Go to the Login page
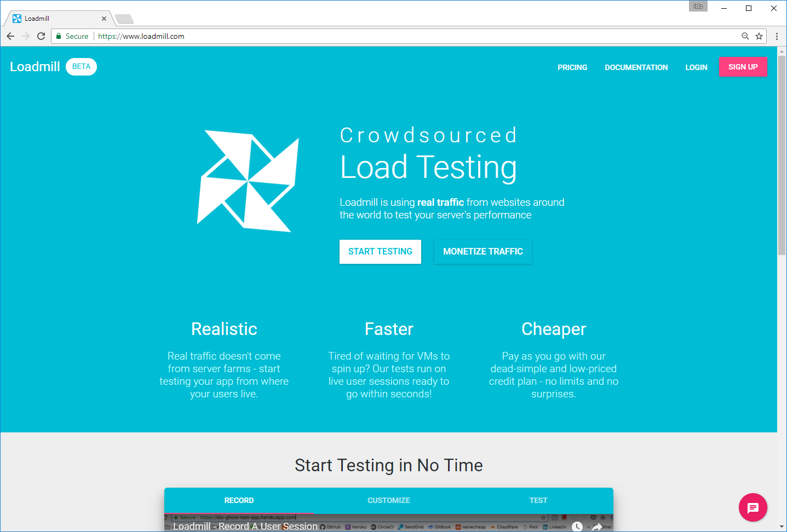 [x=697, y=67]
